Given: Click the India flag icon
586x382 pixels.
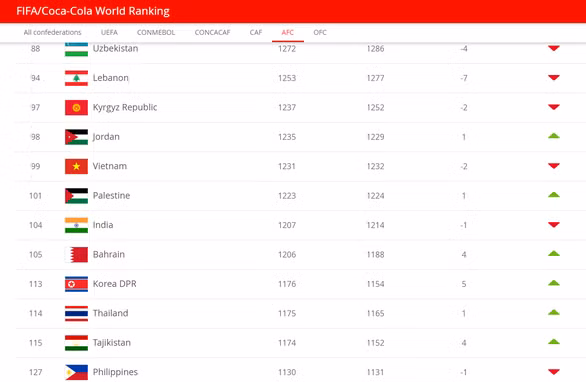Looking at the screenshot, I should pos(76,225).
